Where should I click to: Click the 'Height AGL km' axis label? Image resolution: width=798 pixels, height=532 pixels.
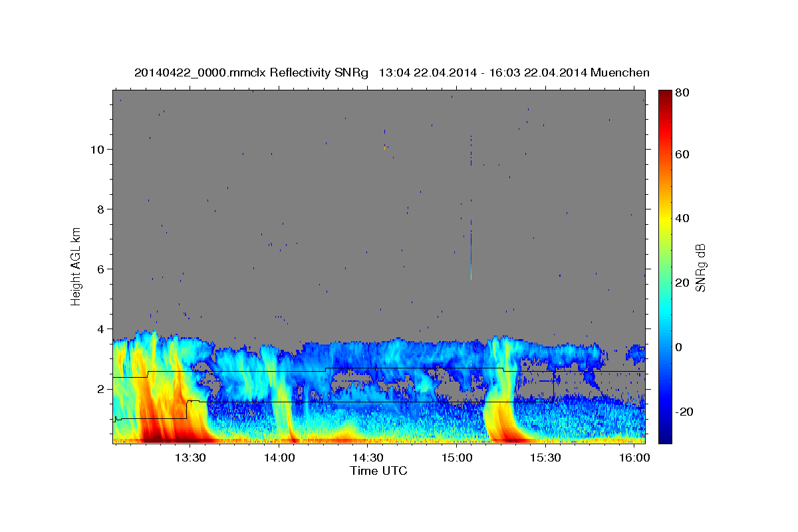point(76,266)
